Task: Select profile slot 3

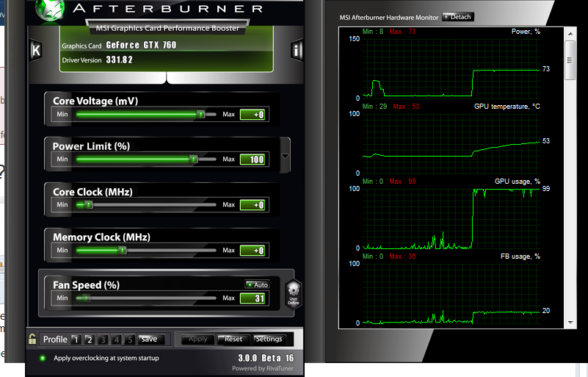Action: tap(103, 340)
